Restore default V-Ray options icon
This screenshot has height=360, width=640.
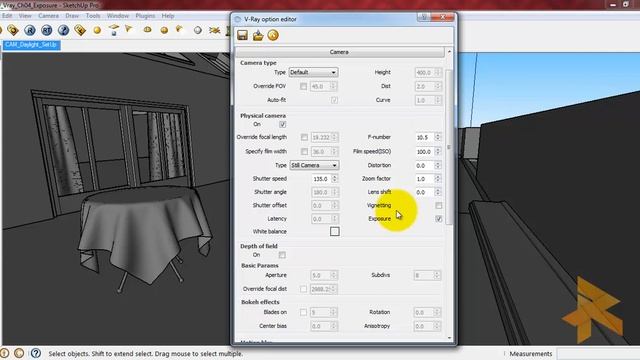pyautogui.click(x=273, y=35)
